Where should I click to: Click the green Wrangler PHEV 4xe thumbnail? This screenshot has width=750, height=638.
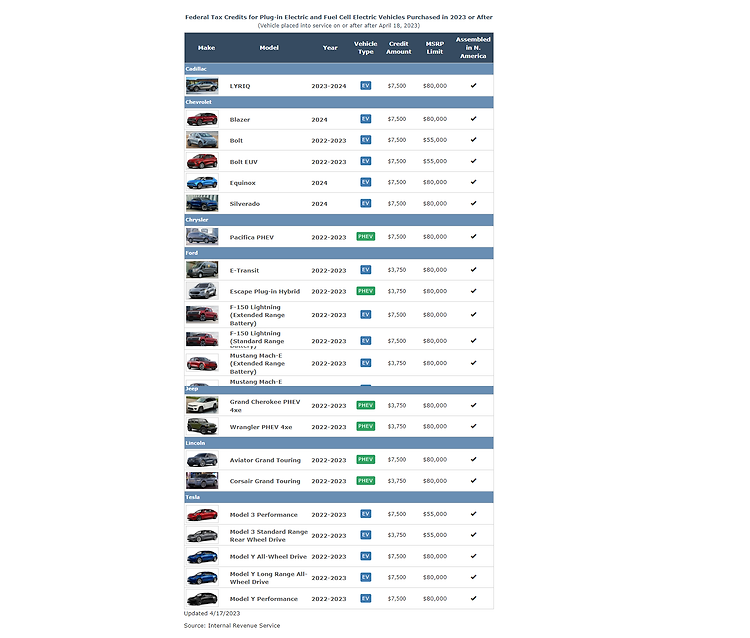[202, 426]
